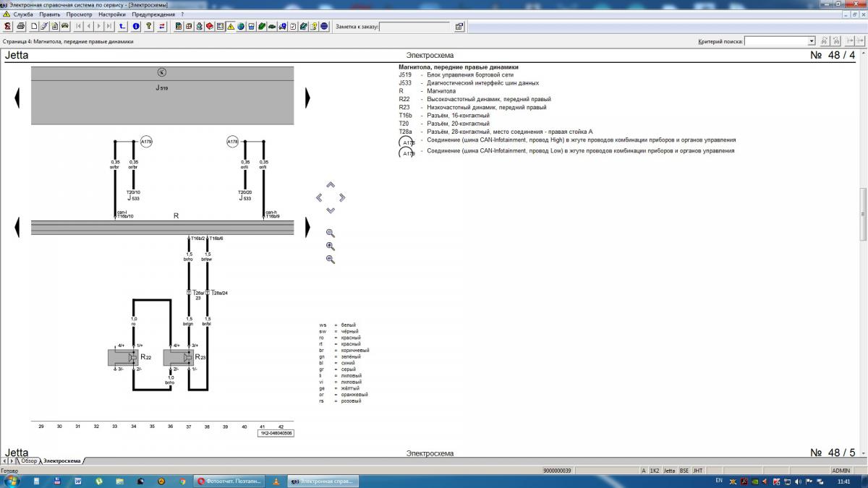Click the vertical scrollbar on right edge
The image size is (868, 488).
pyautogui.click(x=864, y=214)
